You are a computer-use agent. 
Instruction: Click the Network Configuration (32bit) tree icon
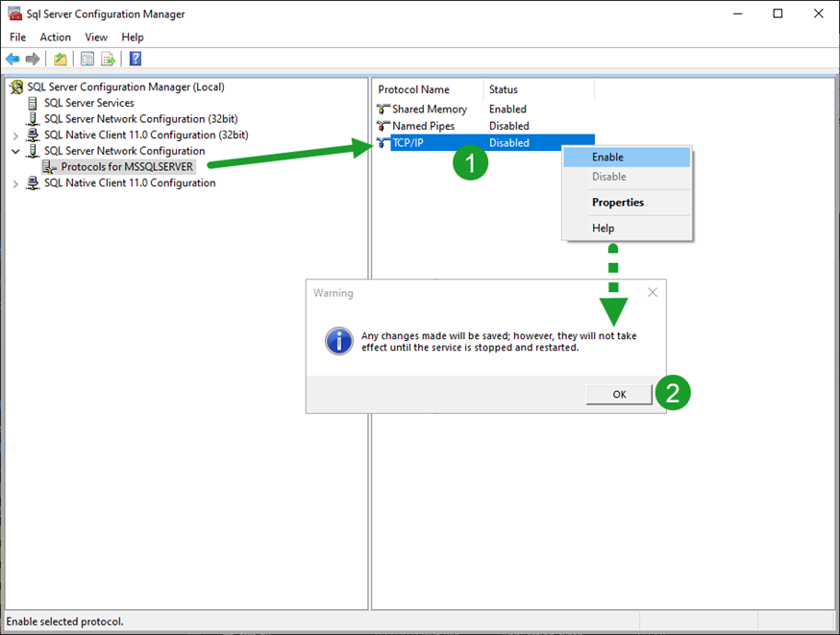33,119
